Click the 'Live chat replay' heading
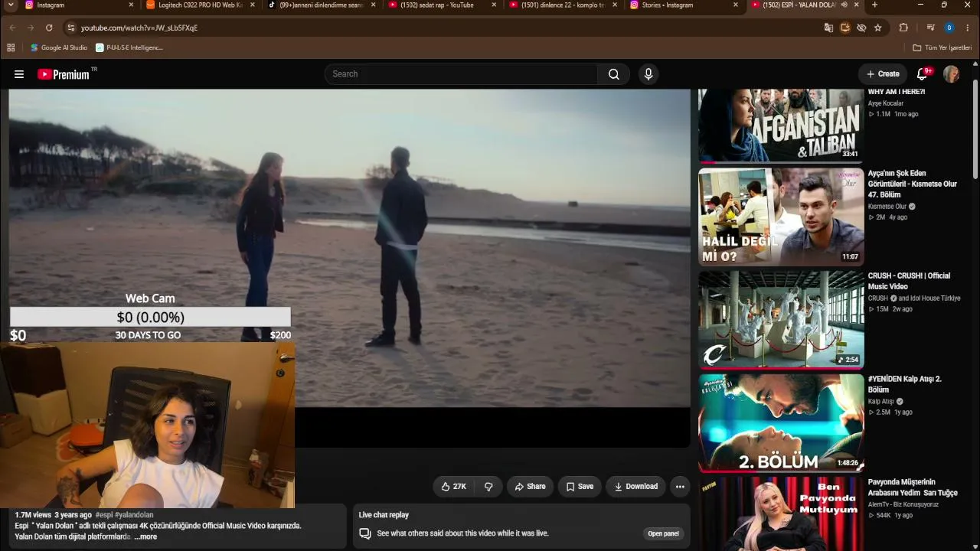Screen dimensions: 980x551 [x=384, y=515]
